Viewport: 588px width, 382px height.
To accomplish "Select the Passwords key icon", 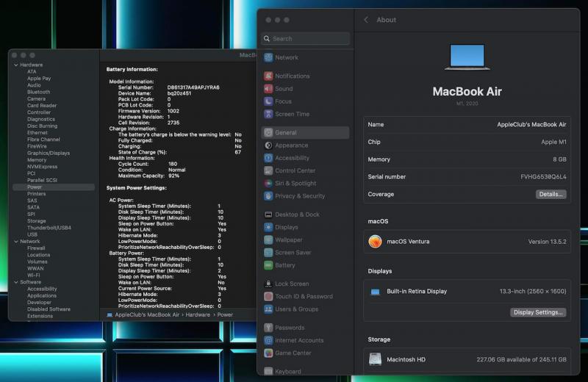I will [268, 328].
